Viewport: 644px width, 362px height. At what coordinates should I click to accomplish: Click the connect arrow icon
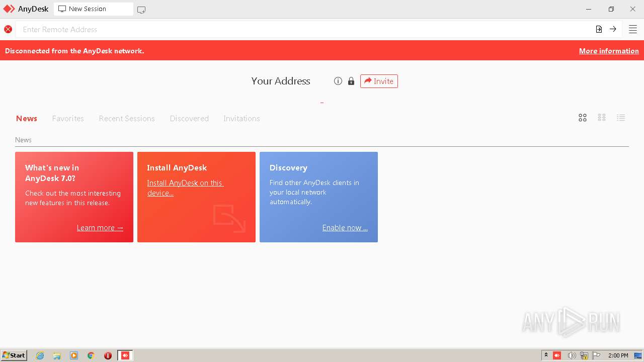[613, 29]
